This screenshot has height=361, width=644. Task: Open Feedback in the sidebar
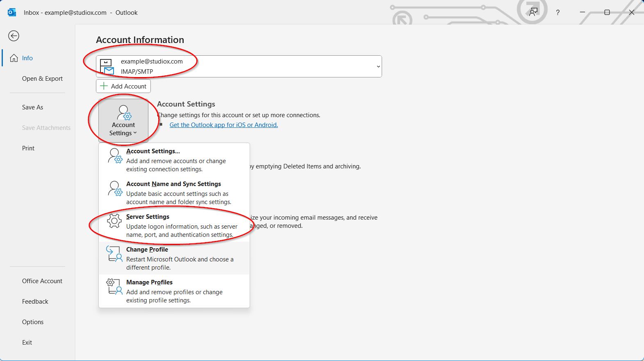coord(35,302)
